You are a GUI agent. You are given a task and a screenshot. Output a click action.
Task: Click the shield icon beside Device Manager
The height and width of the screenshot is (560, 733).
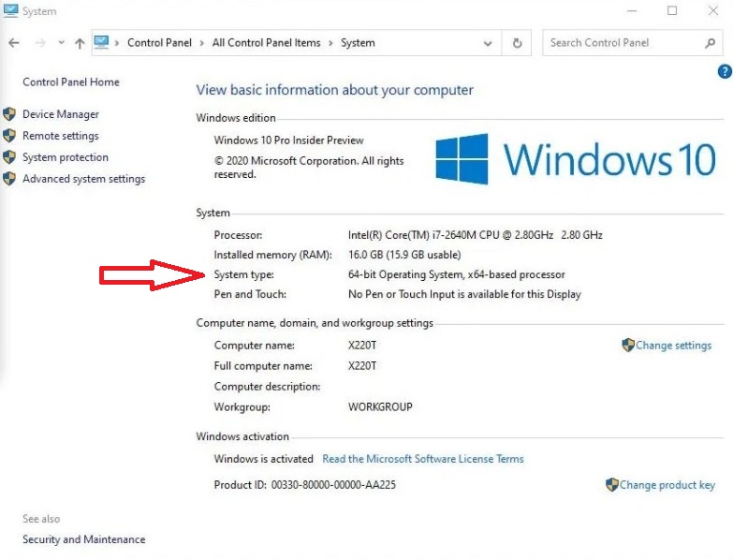[x=9, y=114]
